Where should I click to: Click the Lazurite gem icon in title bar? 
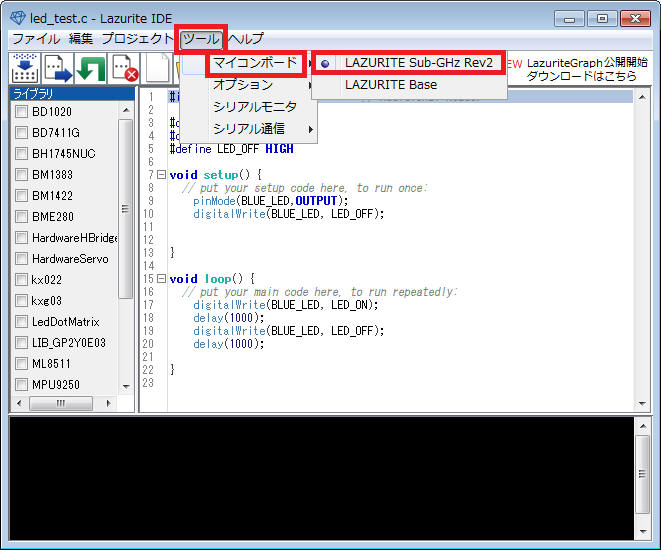[18, 18]
